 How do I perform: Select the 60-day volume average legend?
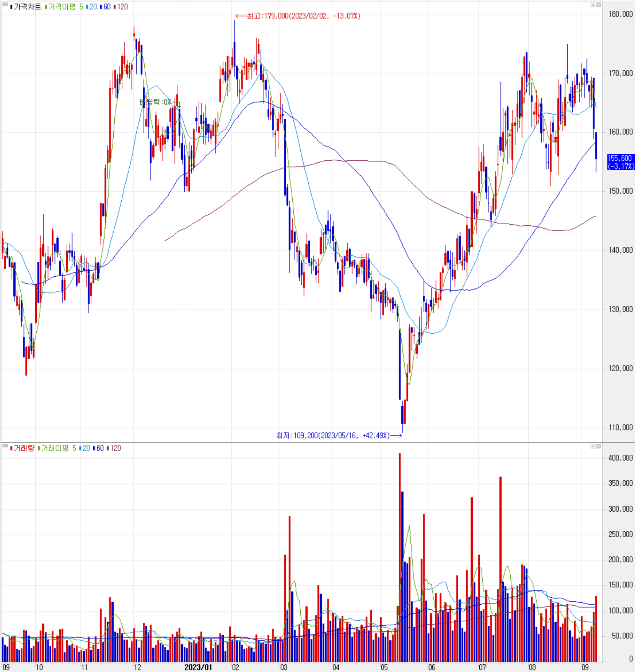(98, 448)
